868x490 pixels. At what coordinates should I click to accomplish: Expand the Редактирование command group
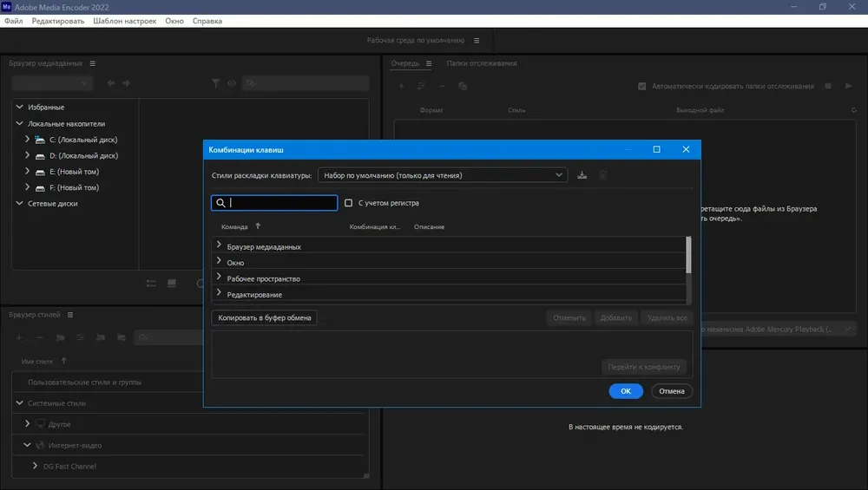[219, 292]
